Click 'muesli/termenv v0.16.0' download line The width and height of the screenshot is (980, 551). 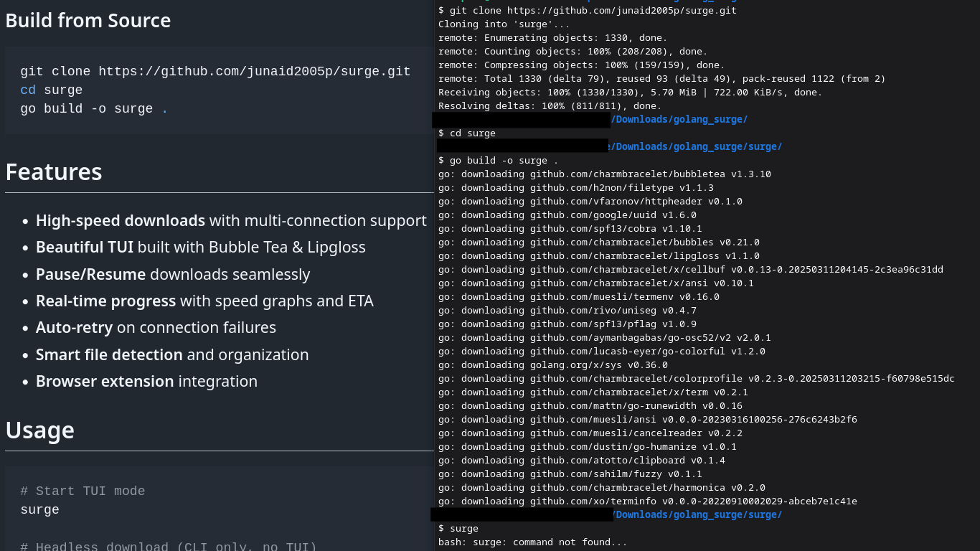click(x=579, y=297)
